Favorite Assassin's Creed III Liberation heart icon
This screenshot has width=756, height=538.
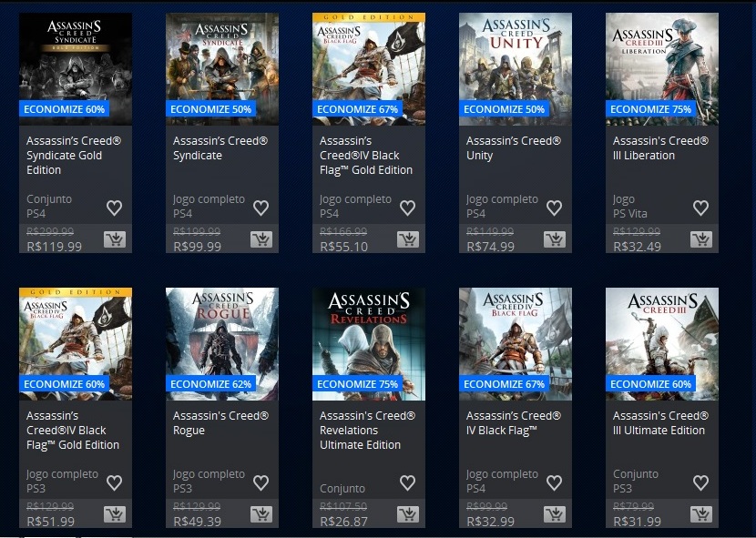pos(700,208)
